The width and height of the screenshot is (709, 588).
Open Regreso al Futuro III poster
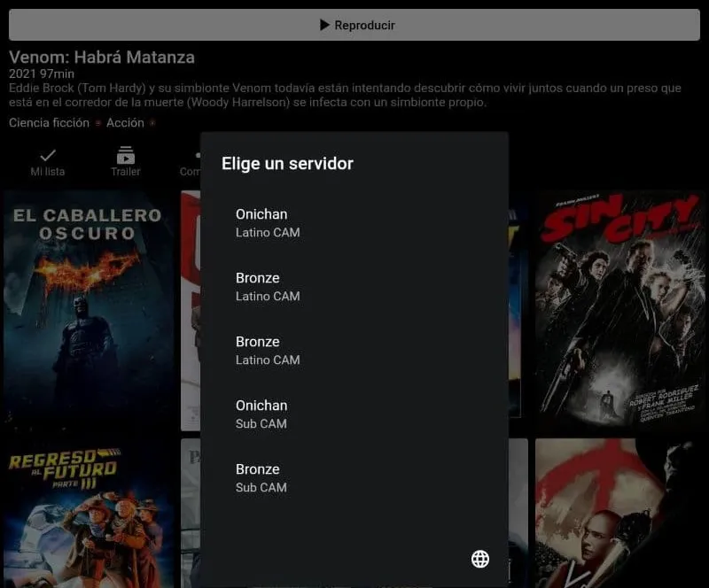[x=89, y=514]
